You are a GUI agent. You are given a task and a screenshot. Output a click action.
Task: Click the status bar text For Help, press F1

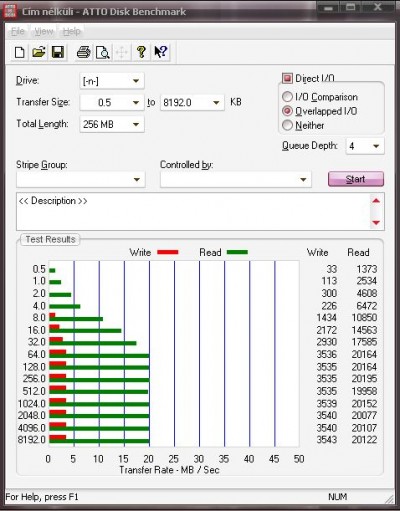point(42,497)
